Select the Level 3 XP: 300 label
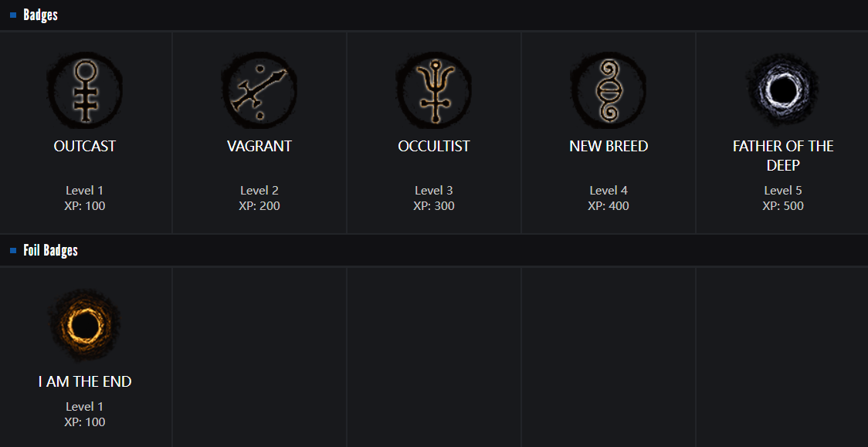This screenshot has width=868, height=447. coord(434,198)
